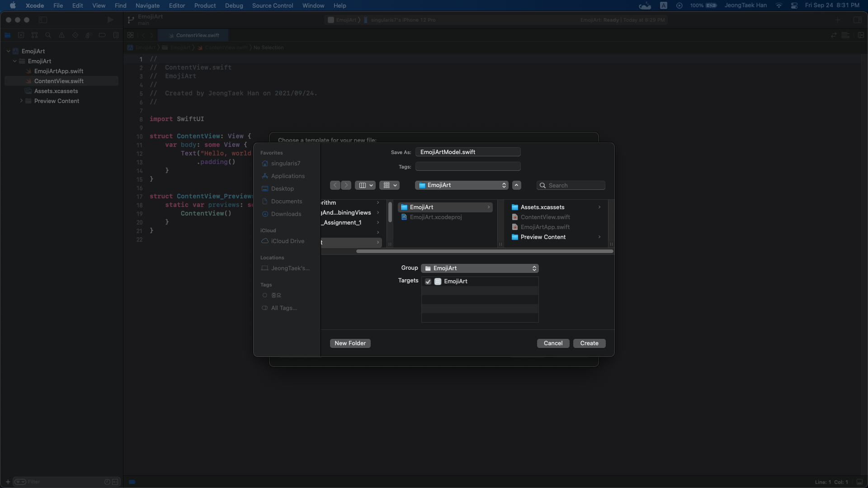Open the Editor menu in the menu bar
The image size is (868, 488).
(177, 5)
